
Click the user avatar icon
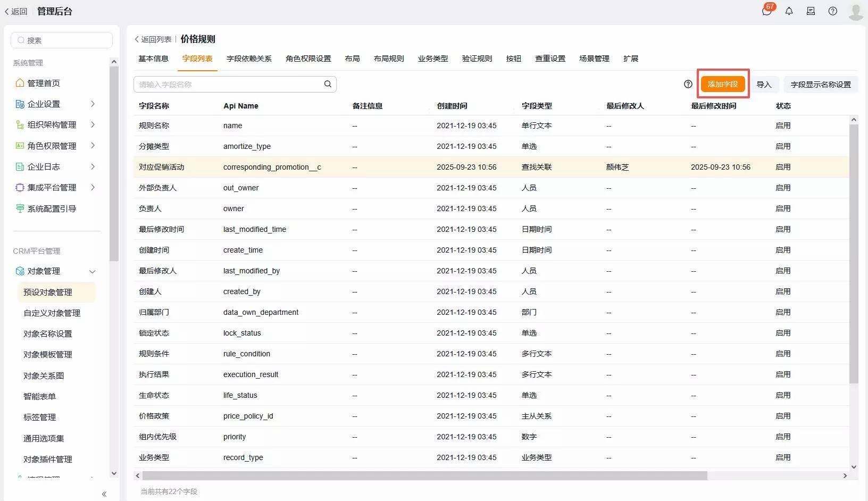click(855, 11)
